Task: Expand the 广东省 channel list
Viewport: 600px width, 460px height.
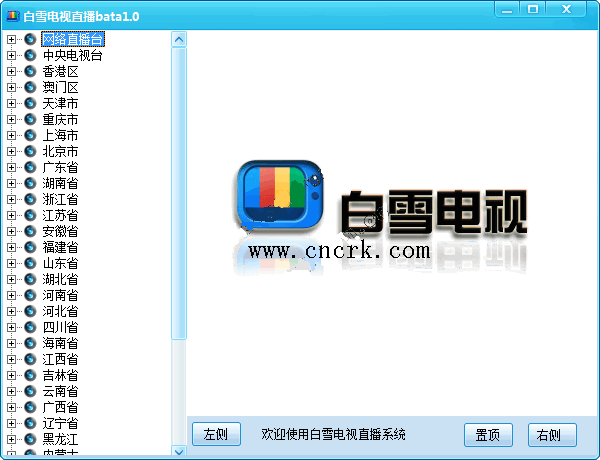Action: click(x=11, y=168)
